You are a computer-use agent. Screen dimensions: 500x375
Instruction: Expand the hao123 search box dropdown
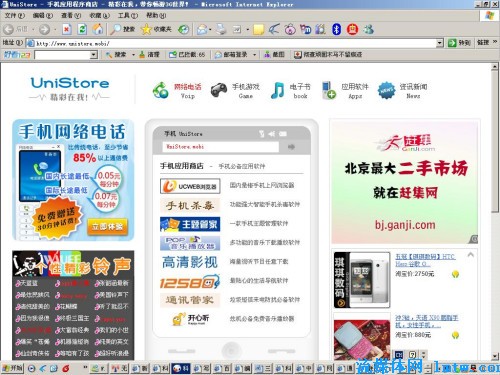click(94, 55)
